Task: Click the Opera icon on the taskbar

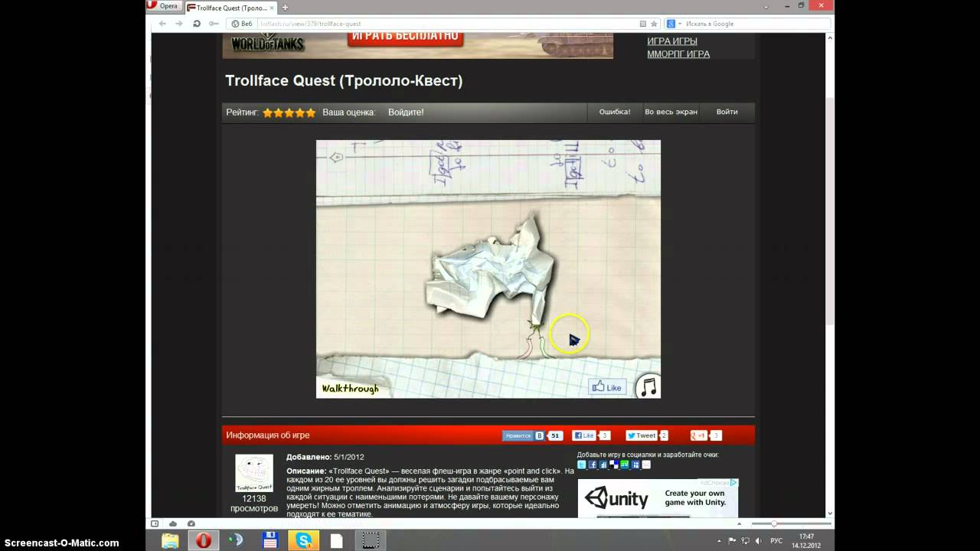Action: coord(203,541)
